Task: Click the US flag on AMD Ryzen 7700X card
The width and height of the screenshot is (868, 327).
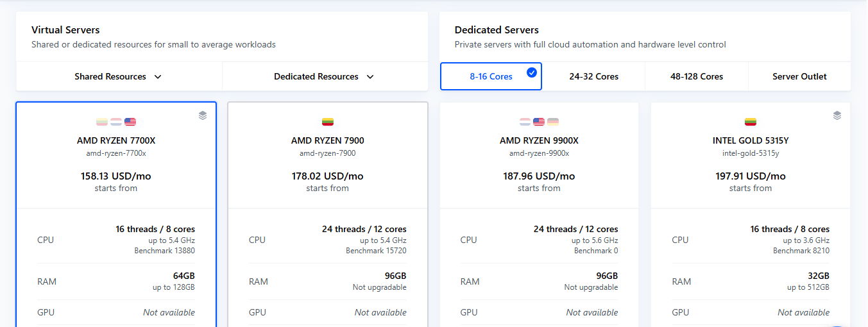Action: pos(130,122)
